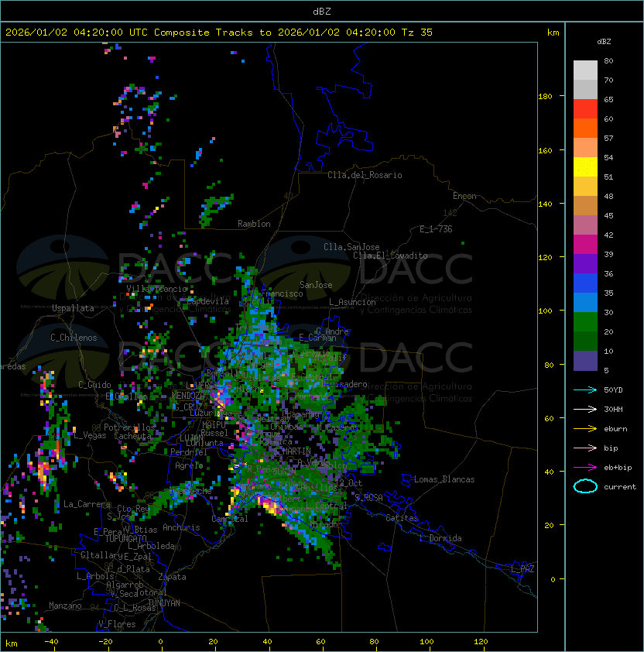Click the 'Catitas' map label
644x652 pixels.
point(402,518)
